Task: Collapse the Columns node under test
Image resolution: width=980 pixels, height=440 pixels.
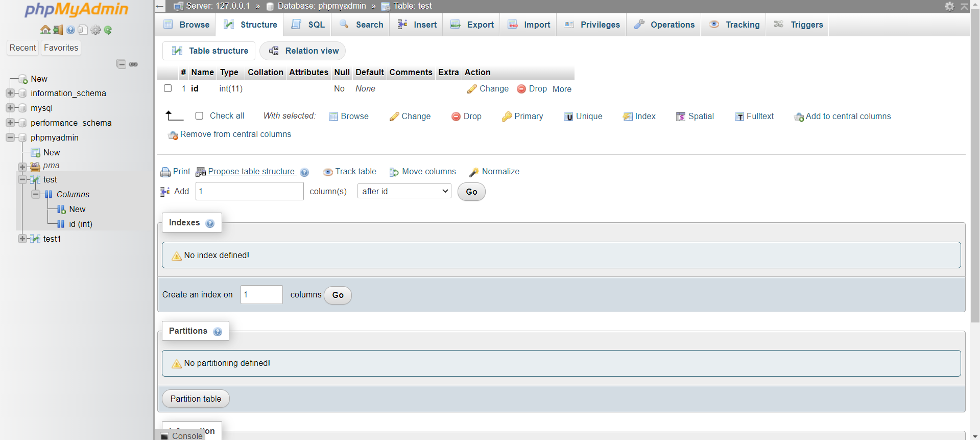Action: pyautogui.click(x=35, y=194)
